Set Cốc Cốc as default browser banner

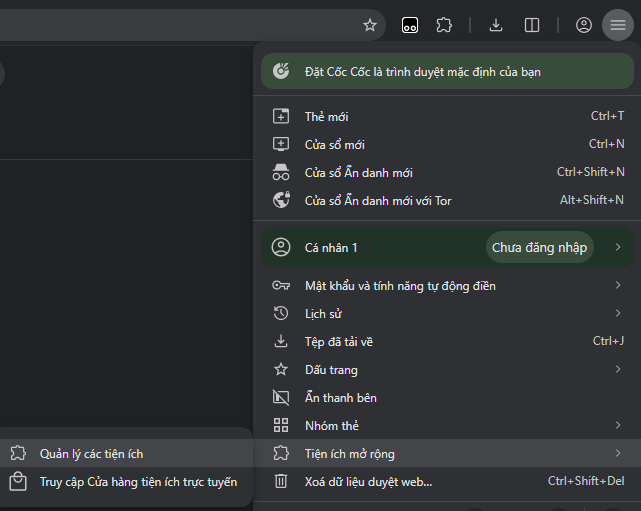[447, 72]
